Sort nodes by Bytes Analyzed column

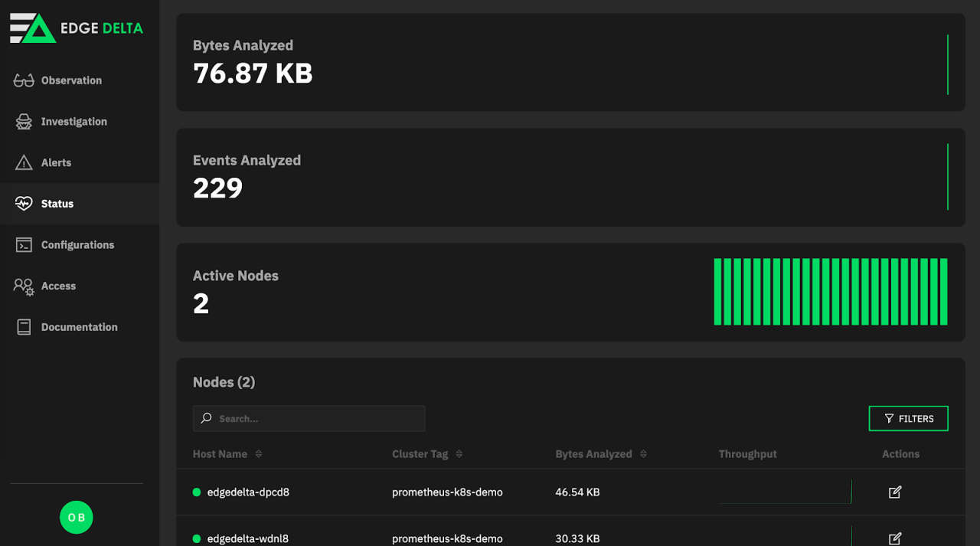[x=643, y=454]
